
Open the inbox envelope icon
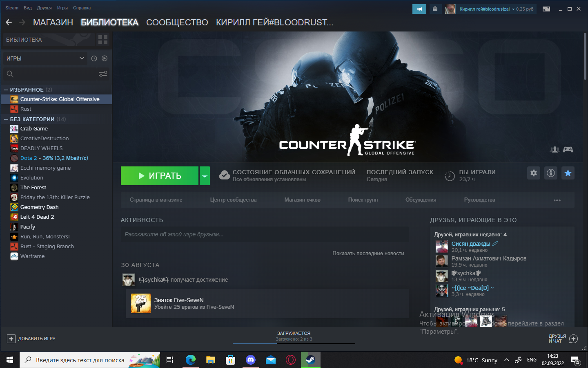pyautogui.click(x=435, y=9)
